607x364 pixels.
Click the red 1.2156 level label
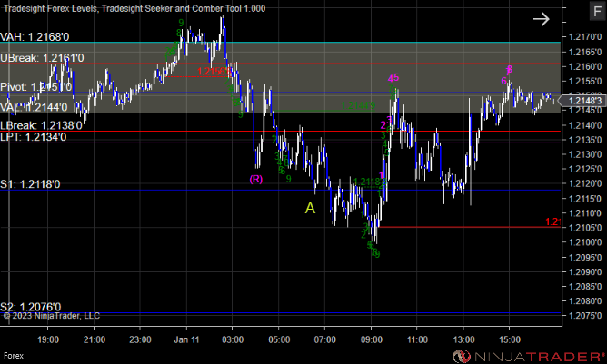point(214,72)
